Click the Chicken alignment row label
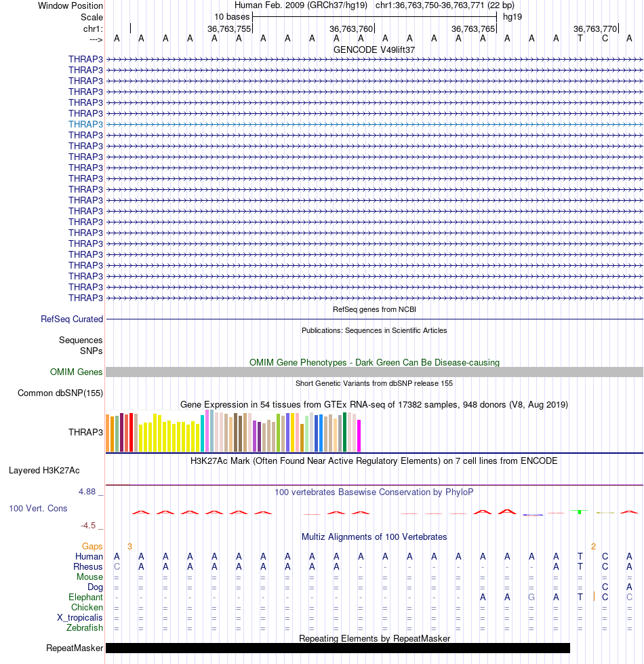The width and height of the screenshot is (644, 664). (87, 607)
